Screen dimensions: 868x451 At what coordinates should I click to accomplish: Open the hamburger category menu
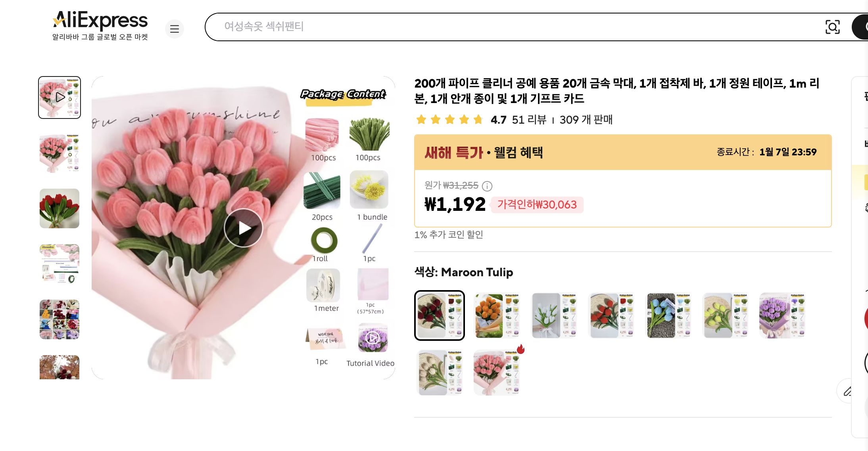(175, 29)
